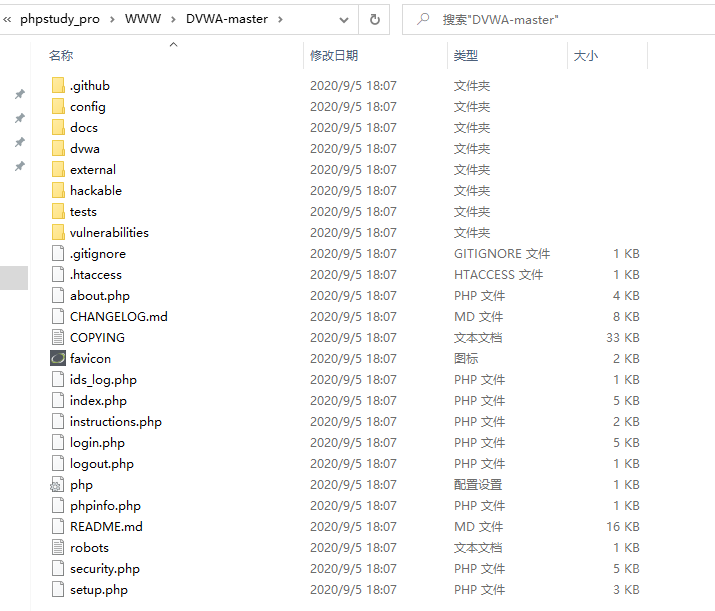Open the address bar history dropdown
Screen dimensions: 715x611
pos(344,20)
